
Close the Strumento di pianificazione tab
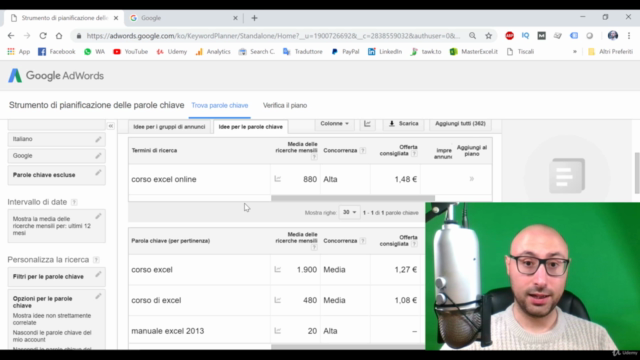[116, 18]
